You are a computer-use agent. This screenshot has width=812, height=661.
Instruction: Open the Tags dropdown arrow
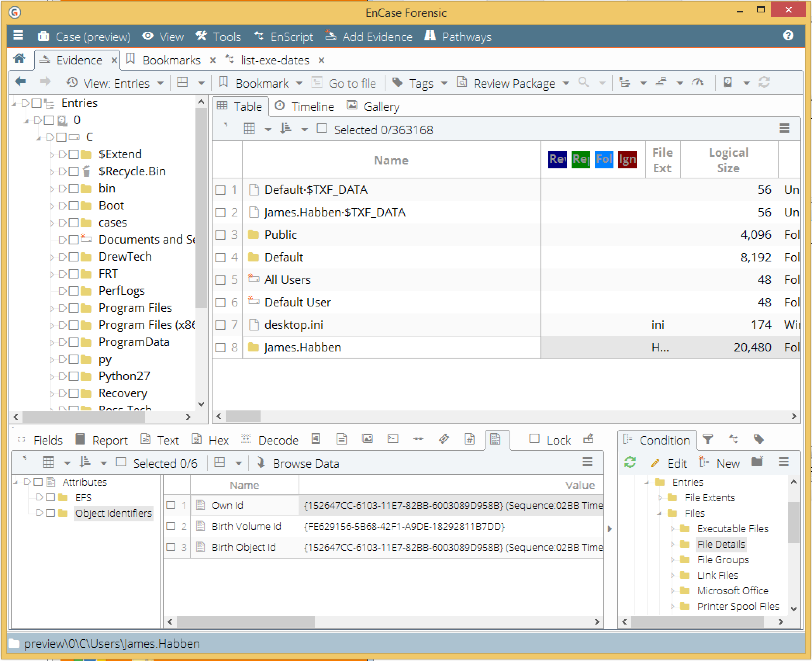[444, 83]
